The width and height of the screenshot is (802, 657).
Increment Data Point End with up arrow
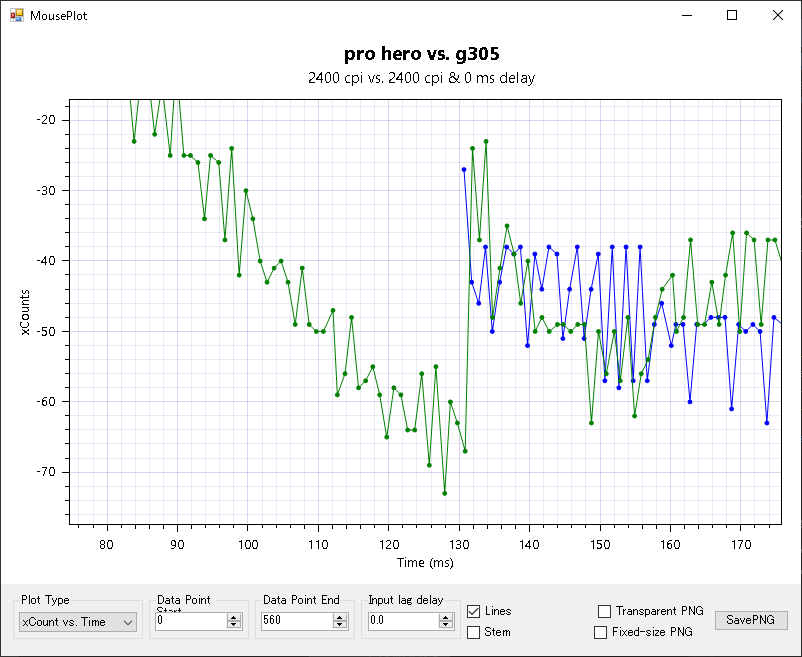click(x=340, y=617)
